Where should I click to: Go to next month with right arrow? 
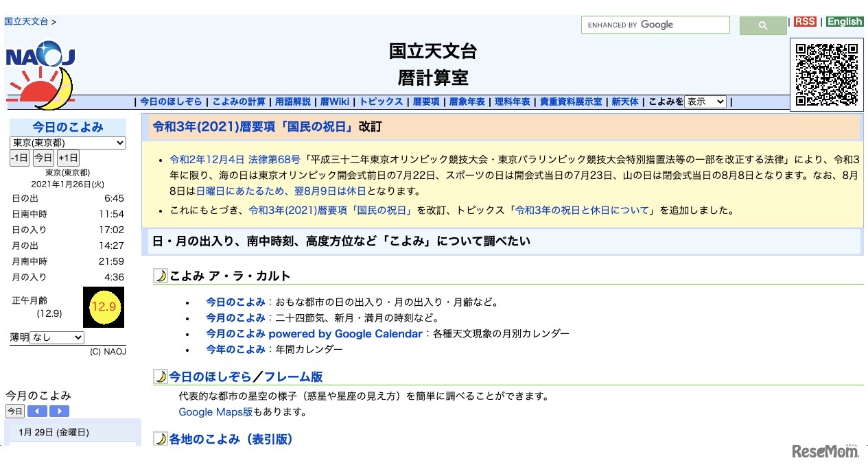coord(59,411)
